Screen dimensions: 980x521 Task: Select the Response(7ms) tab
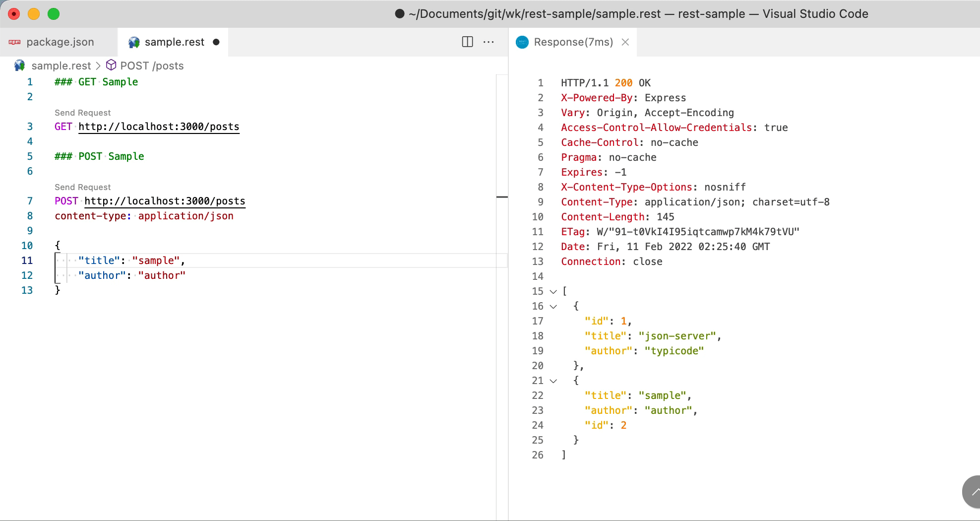point(573,42)
